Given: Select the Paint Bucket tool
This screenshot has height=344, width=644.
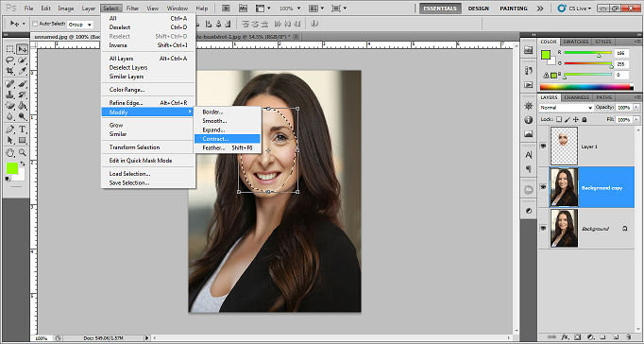Looking at the screenshot, I should pyautogui.click(x=22, y=105).
